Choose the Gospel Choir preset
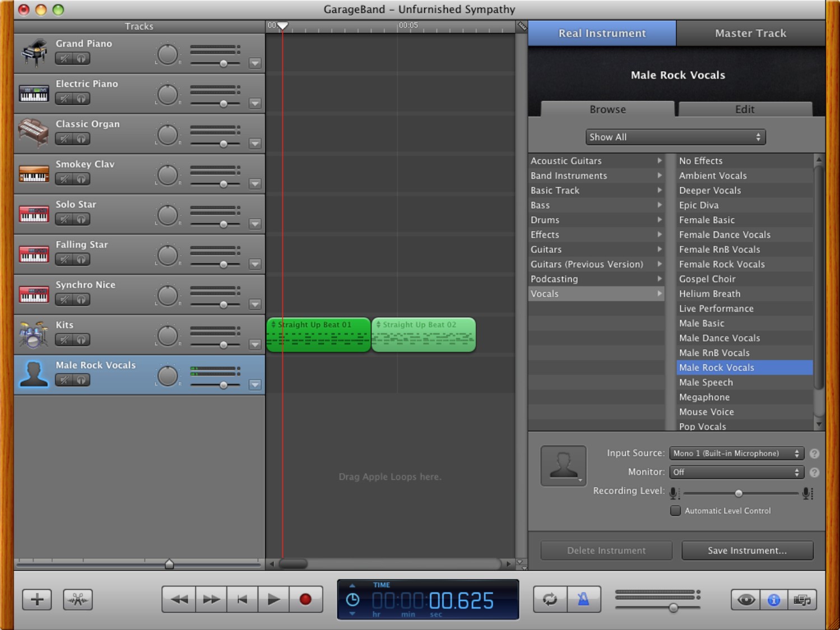Screen dimensions: 840x630 click(x=745, y=279)
